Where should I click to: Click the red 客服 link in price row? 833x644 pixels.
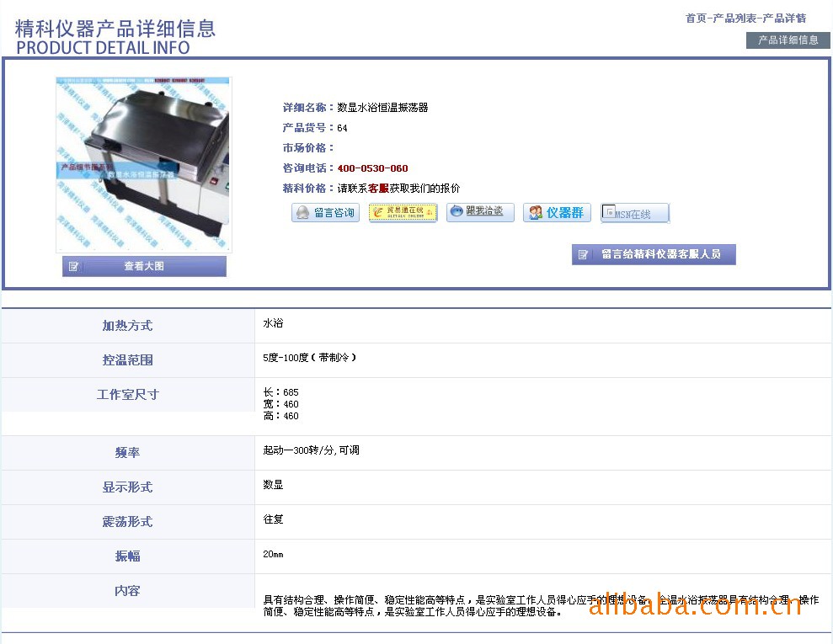(x=378, y=189)
